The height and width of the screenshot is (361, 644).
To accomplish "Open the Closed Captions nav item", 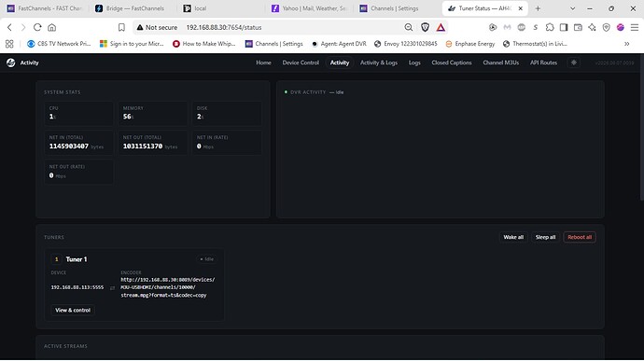I will click(452, 62).
